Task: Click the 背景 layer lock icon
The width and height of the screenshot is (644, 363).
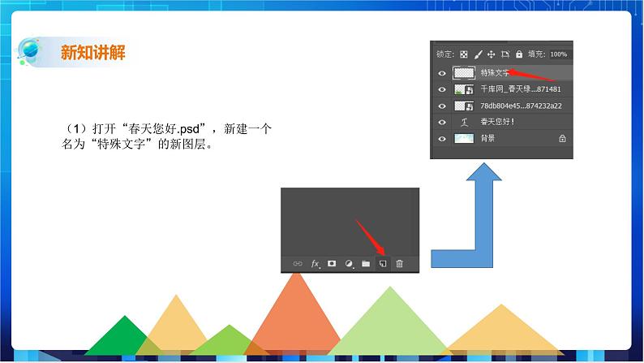Action: coord(562,139)
